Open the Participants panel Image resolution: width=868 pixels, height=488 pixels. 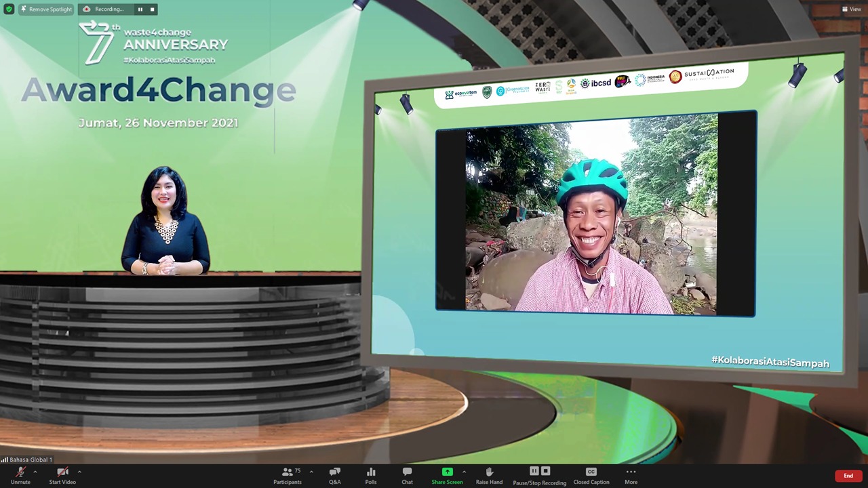tap(287, 475)
